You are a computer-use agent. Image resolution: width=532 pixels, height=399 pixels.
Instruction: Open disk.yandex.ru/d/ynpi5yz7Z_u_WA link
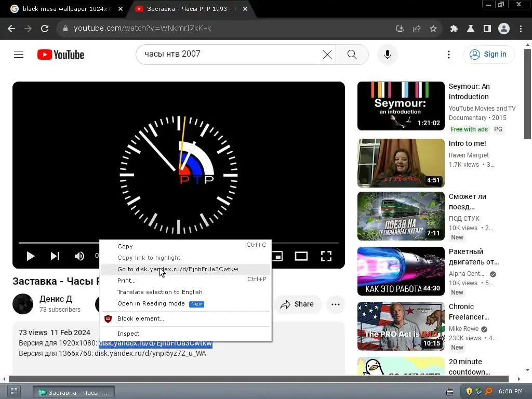click(150, 353)
